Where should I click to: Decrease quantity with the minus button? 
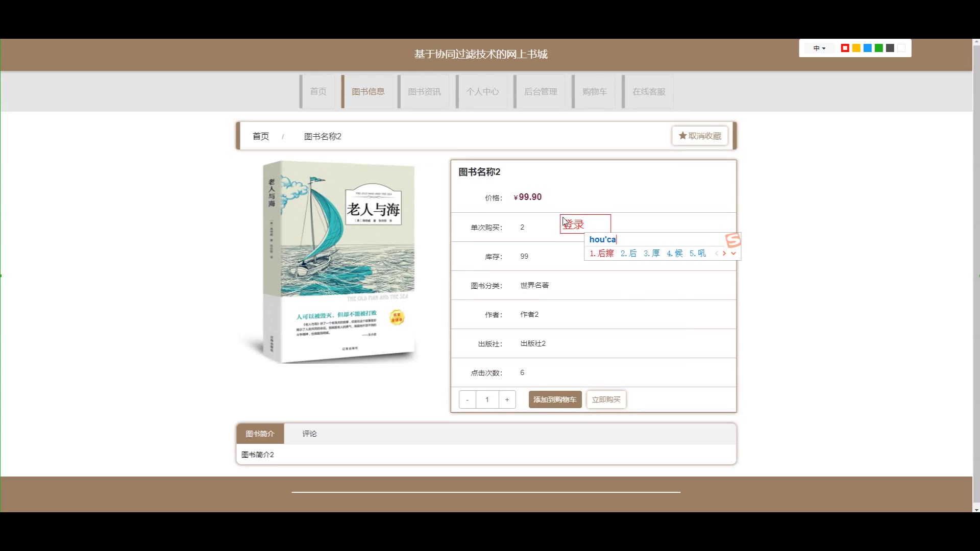pos(467,399)
